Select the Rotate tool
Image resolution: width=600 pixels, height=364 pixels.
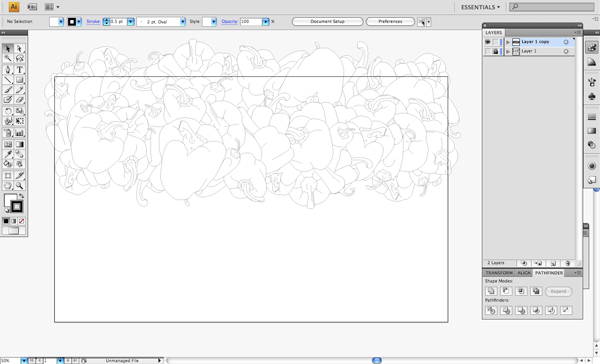click(x=8, y=111)
